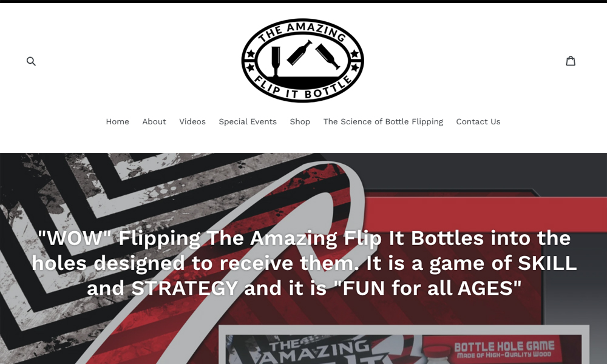Open the Special Events page
The height and width of the screenshot is (364, 607).
pos(248,121)
